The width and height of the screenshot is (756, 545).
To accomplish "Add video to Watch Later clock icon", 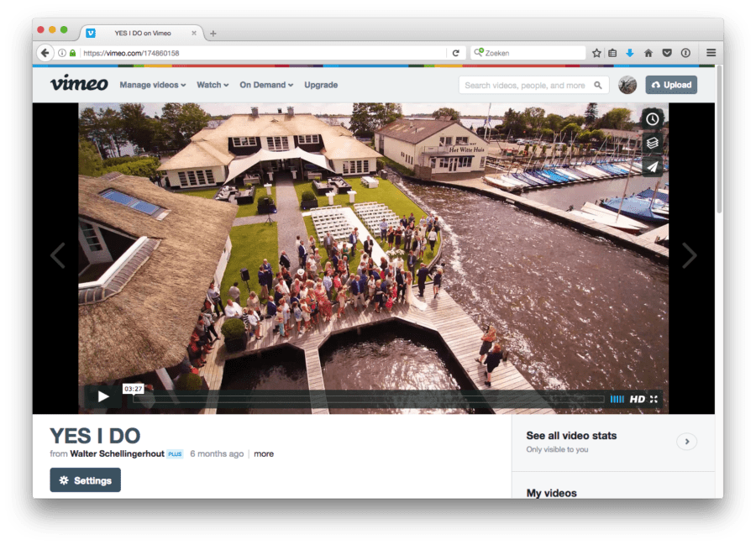I will [652, 119].
